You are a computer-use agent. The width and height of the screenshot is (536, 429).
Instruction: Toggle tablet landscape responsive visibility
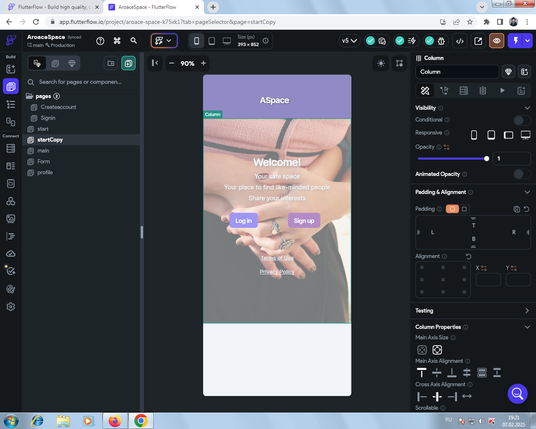pos(508,135)
